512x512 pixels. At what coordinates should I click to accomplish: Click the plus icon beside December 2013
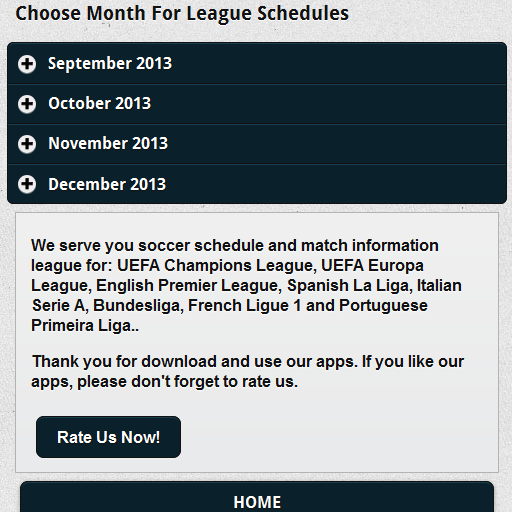[27, 184]
